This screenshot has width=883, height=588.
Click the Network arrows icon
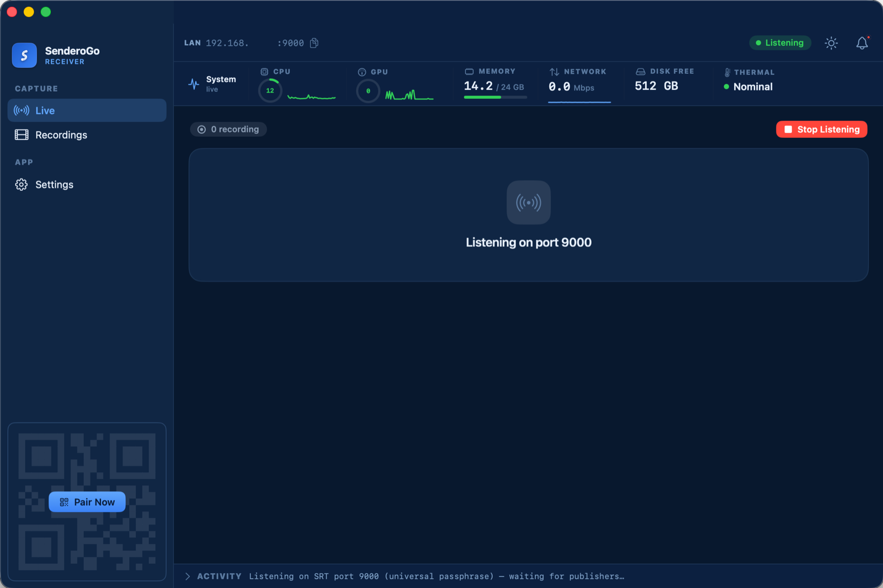(555, 72)
